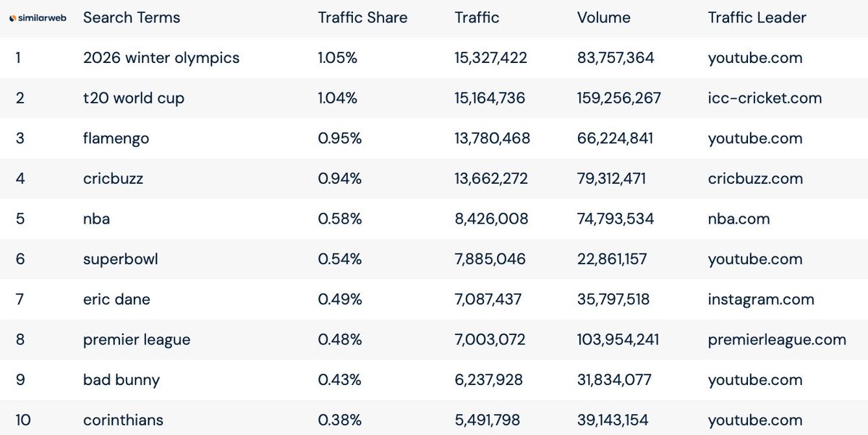Click the Traffic column header
The height and width of the screenshot is (435, 868).
[477, 18]
